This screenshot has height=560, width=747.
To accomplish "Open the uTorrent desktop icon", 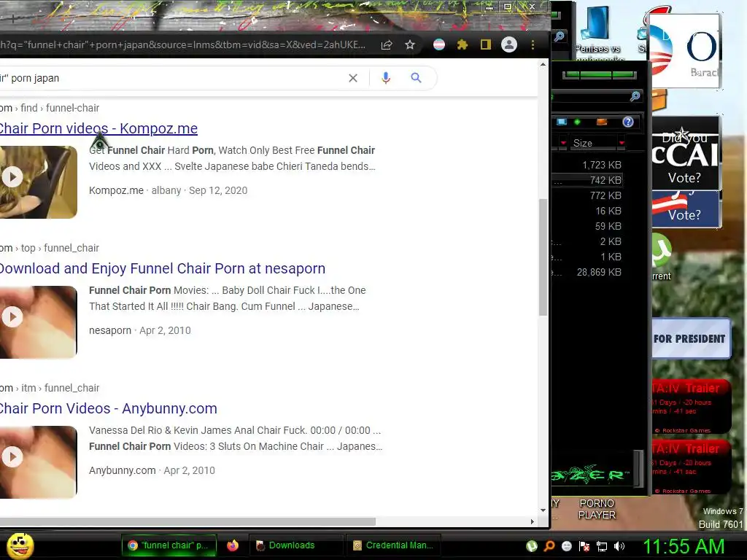I will point(662,256).
